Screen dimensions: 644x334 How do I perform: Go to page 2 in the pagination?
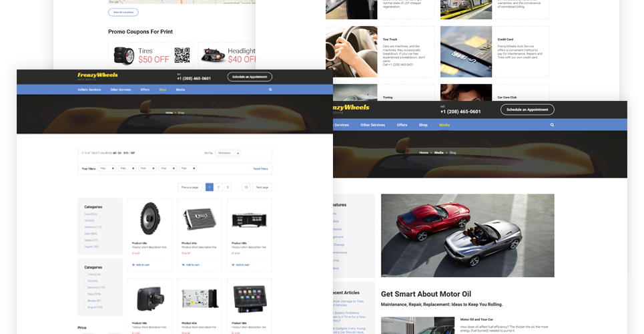[x=218, y=187]
